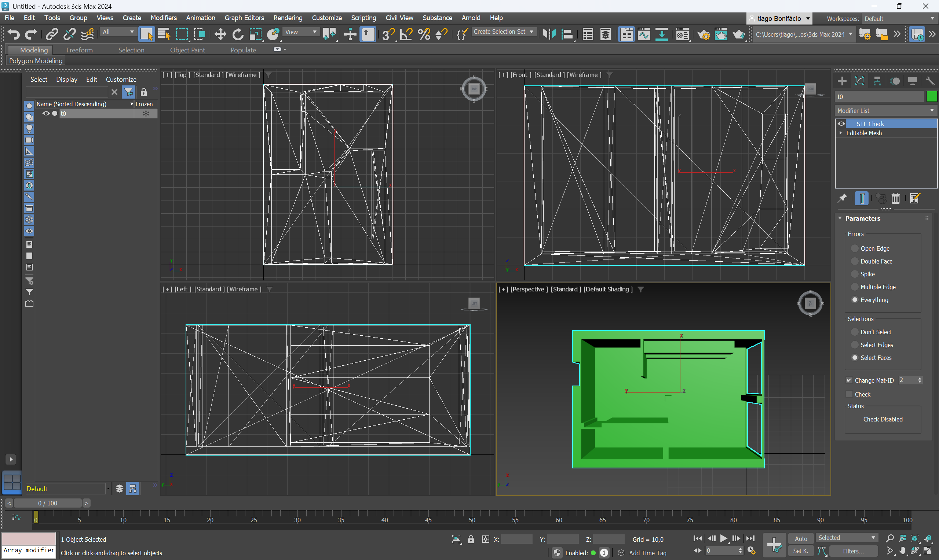The width and height of the screenshot is (939, 560).
Task: Open the Utilities wrench panel tab
Action: point(929,81)
